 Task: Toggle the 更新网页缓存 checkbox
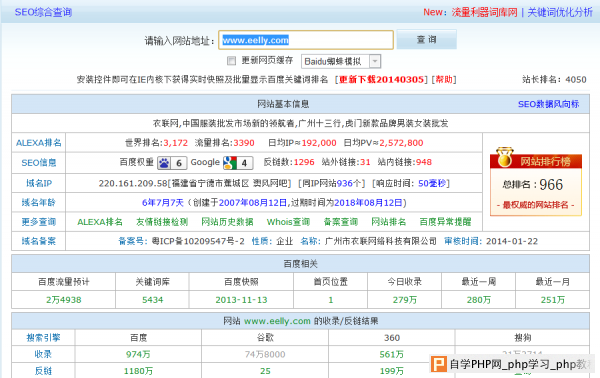click(231, 60)
